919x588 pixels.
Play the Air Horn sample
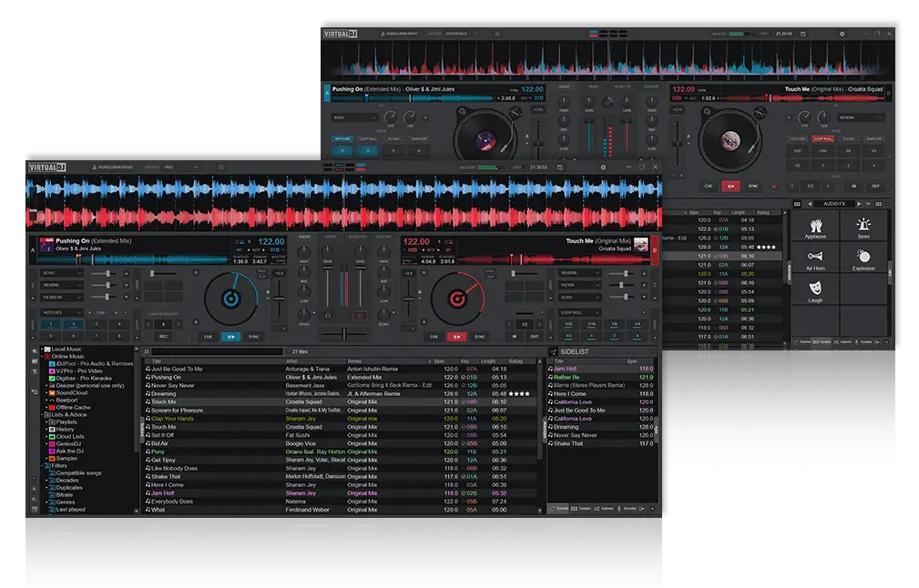pyautogui.click(x=815, y=259)
